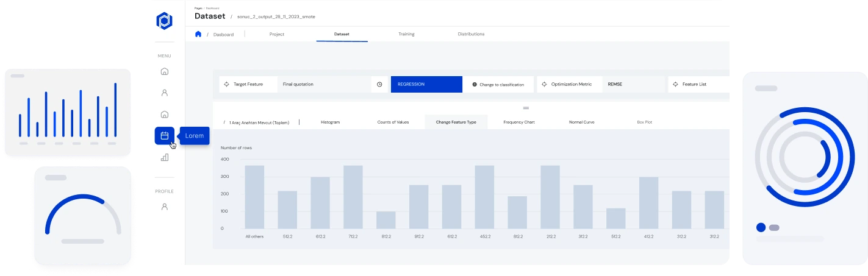Click the 200 value on the y-axis

tap(224, 194)
